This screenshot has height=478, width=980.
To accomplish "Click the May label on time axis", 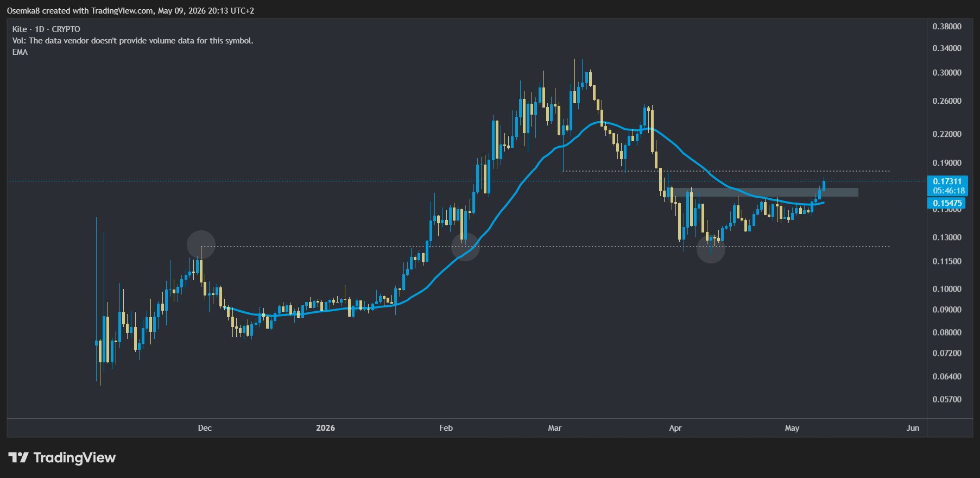I will click(792, 428).
